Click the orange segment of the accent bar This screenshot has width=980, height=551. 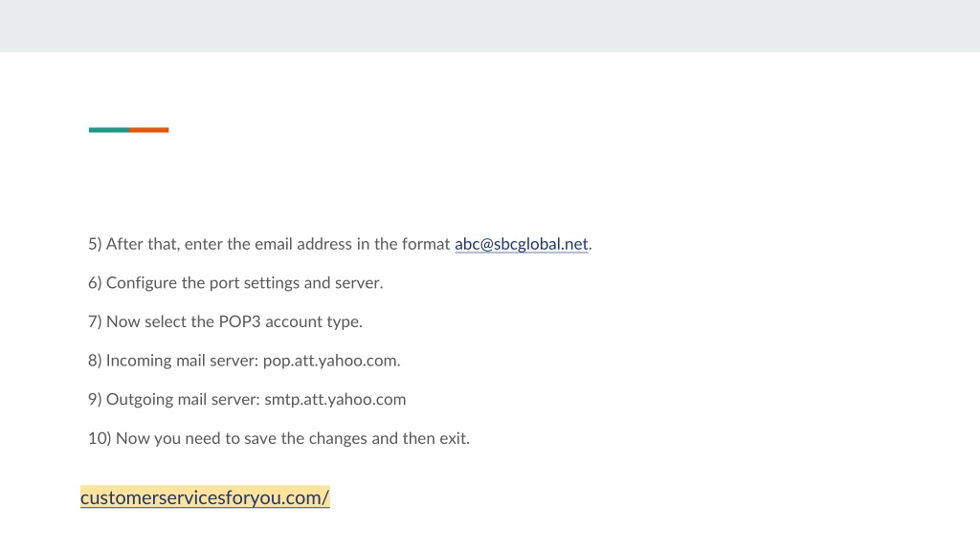click(148, 130)
